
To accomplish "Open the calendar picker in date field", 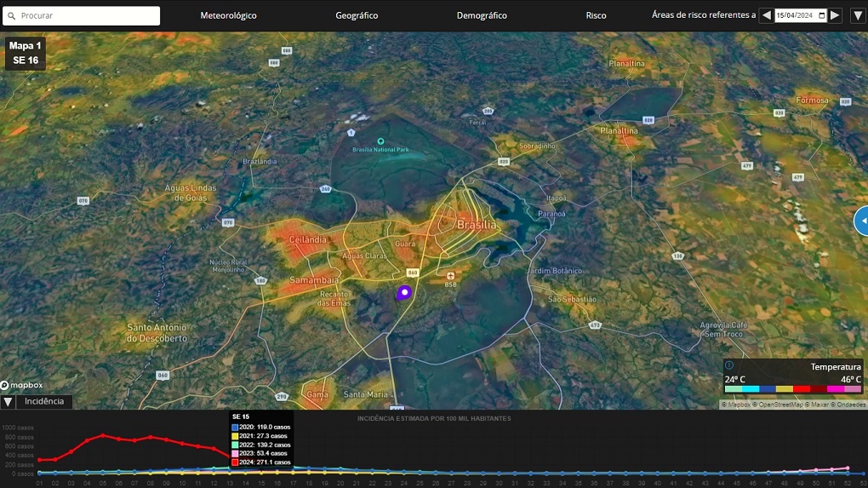I will tap(821, 15).
